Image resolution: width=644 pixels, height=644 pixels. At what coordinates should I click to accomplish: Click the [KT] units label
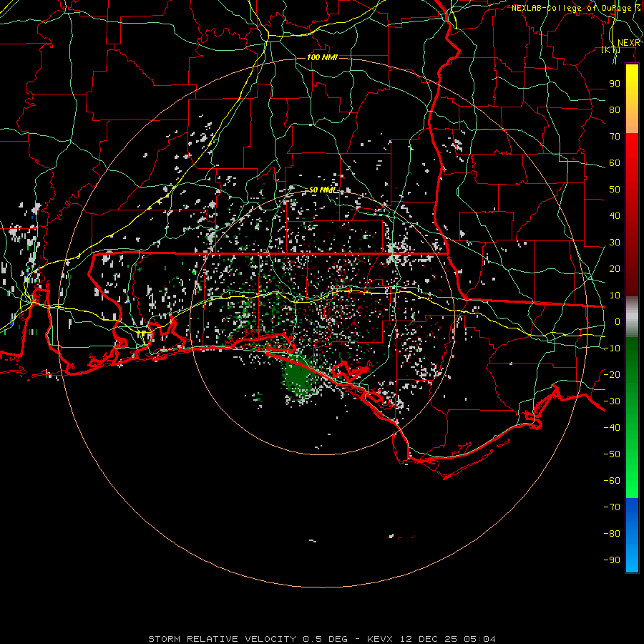point(611,50)
